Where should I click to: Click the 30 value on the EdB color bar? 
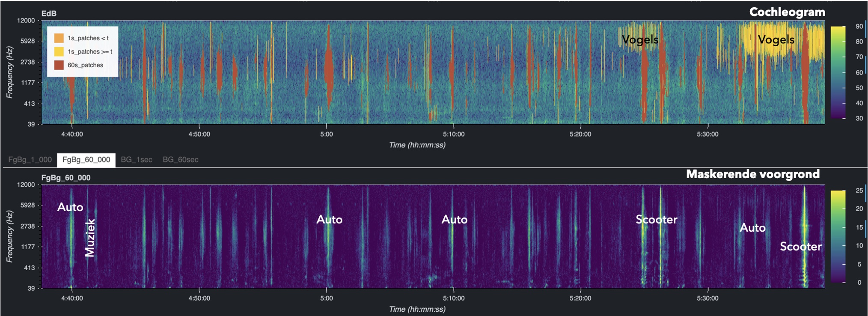pos(859,118)
